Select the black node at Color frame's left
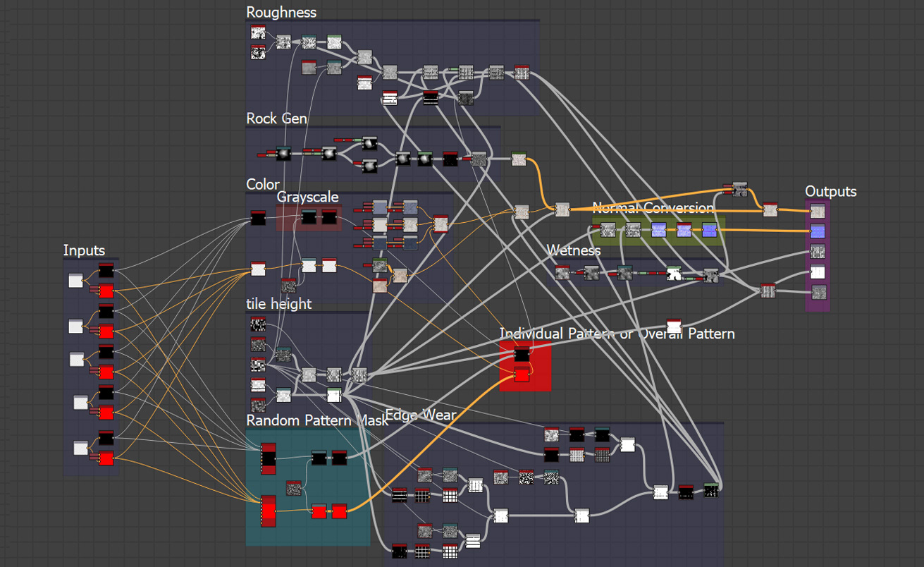The width and height of the screenshot is (924, 567). (x=258, y=219)
